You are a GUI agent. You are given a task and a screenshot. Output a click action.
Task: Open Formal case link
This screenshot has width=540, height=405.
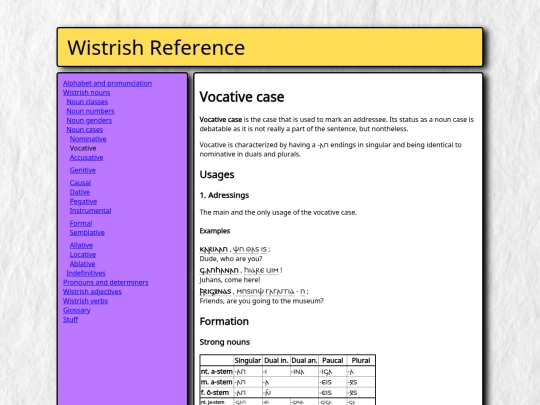[81, 224]
